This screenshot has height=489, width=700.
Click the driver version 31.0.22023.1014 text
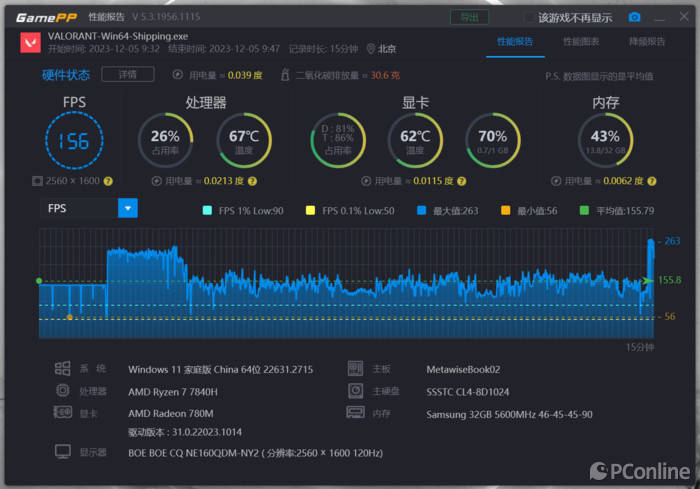click(x=185, y=432)
